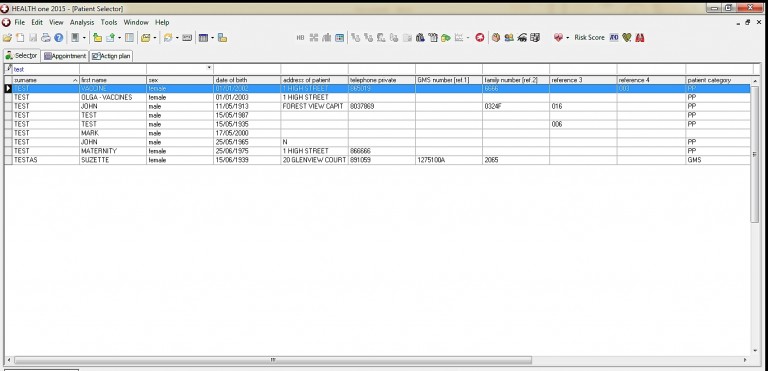The height and width of the screenshot is (371, 768).
Task: Click the binoculars search icon
Action: pyautogui.click(x=420, y=38)
